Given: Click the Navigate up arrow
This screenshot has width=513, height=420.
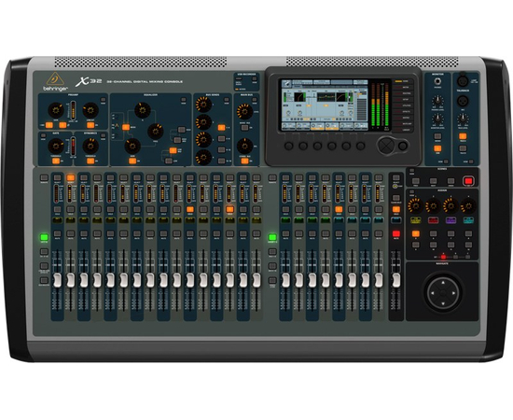Looking at the screenshot, I should [443, 282].
